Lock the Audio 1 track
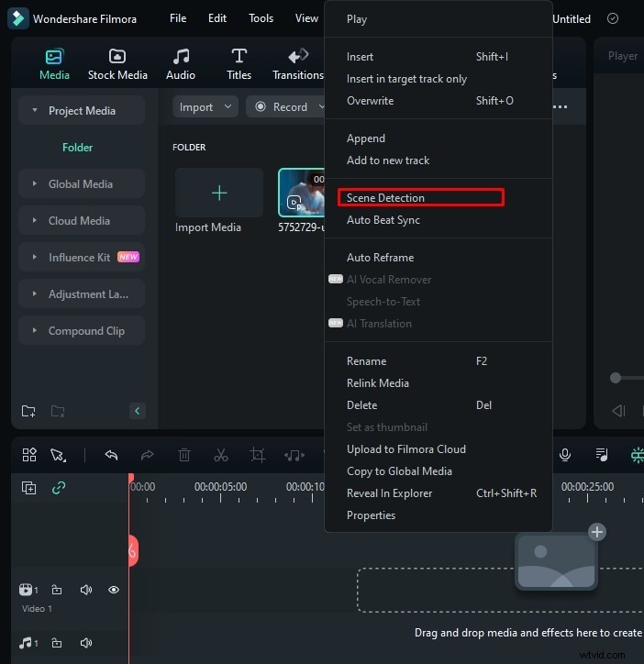 click(56, 643)
